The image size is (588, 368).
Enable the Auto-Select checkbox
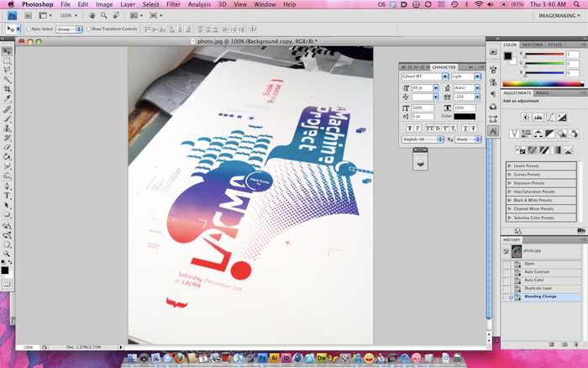click(x=28, y=29)
